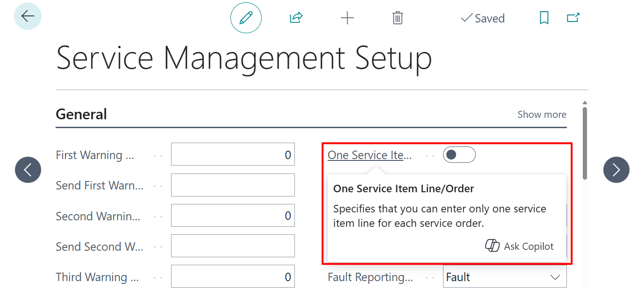Select the Share icon in the toolbar
This screenshot has height=290, width=644.
pos(295,17)
